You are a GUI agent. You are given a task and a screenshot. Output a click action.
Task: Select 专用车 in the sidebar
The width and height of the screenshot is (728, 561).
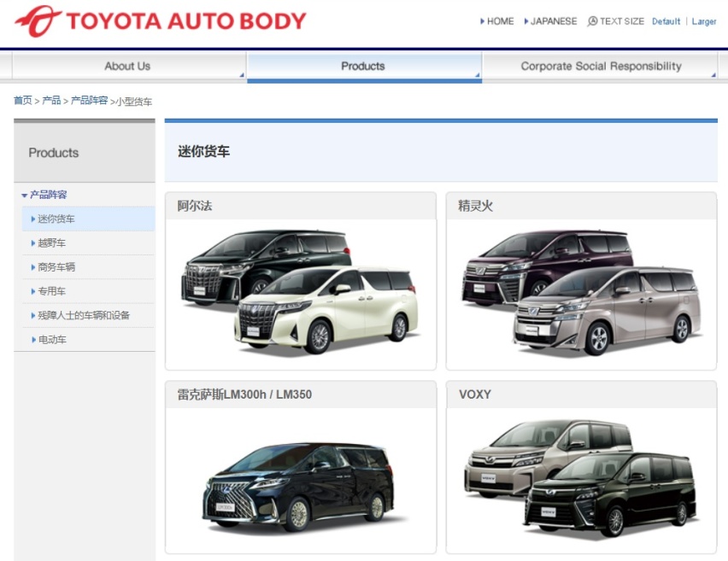(x=88, y=291)
